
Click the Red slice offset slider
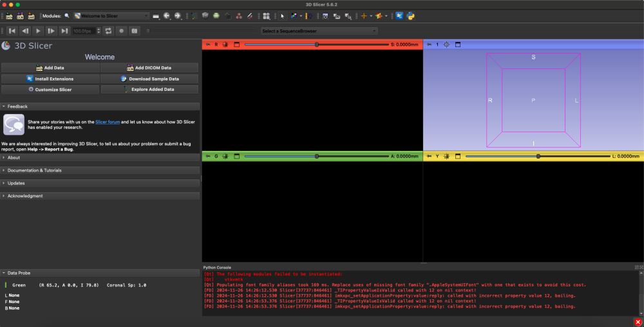(316, 45)
